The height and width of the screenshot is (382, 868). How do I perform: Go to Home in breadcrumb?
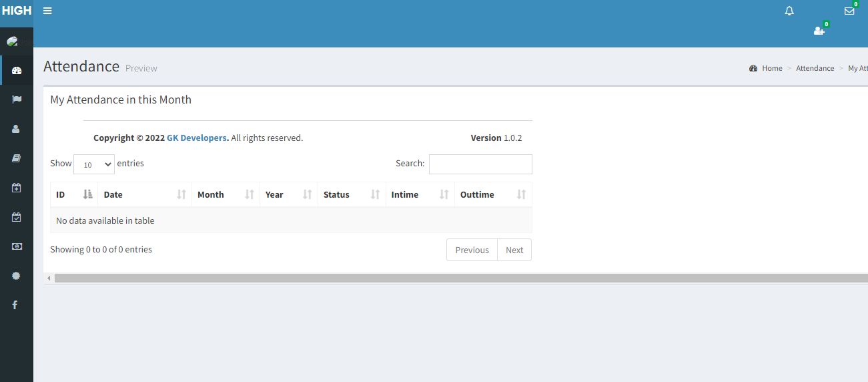772,68
